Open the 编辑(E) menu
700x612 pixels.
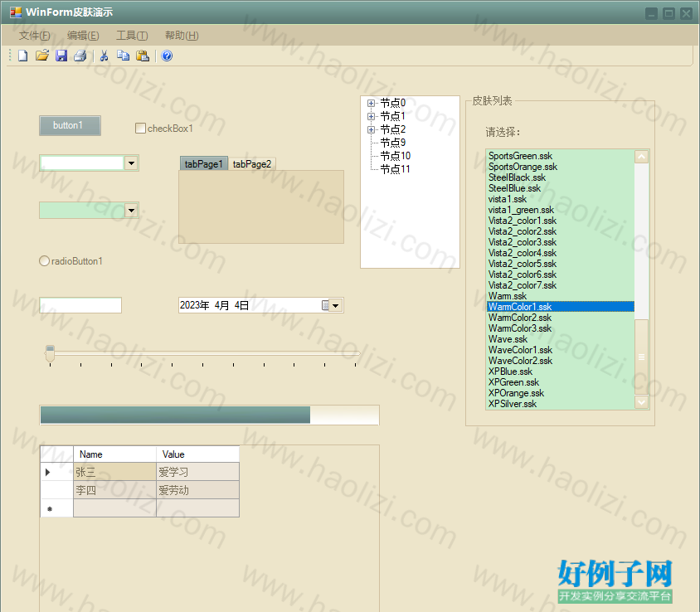tap(83, 36)
